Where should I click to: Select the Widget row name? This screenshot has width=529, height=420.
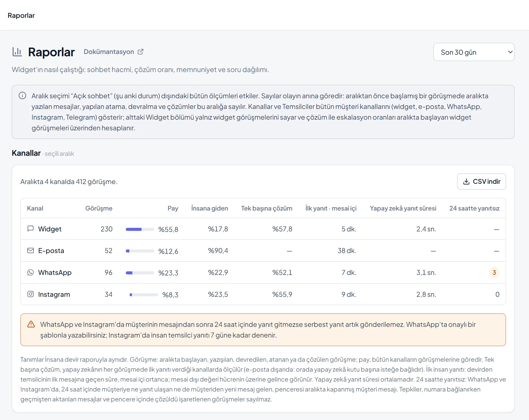click(50, 229)
